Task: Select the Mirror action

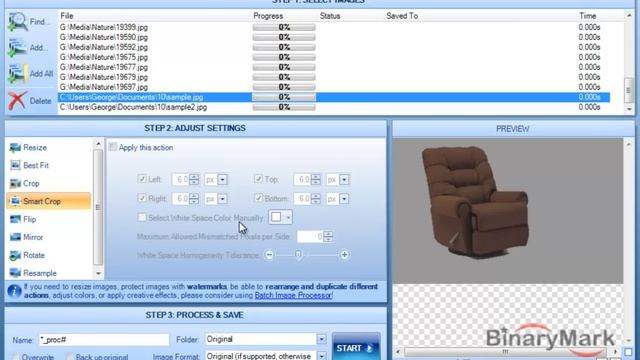Action: pyautogui.click(x=48, y=237)
